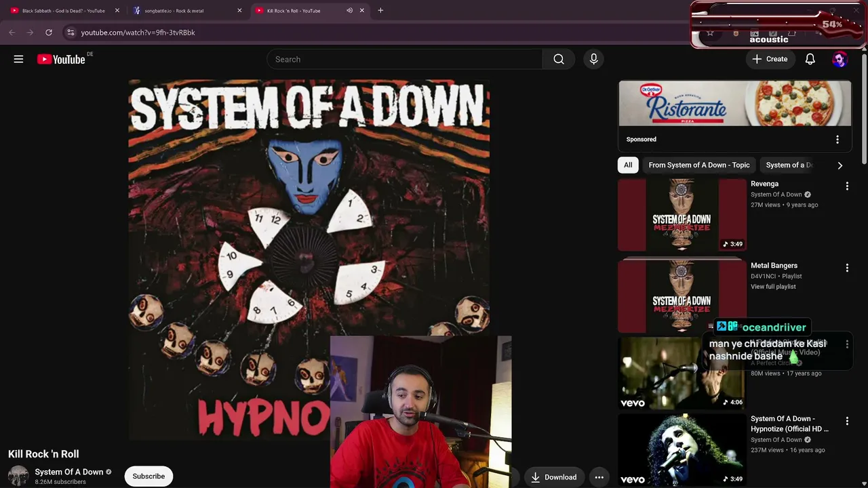This screenshot has width=868, height=488.
Task: Select the Kill Rock 'n Roll tab
Action: 294,11
